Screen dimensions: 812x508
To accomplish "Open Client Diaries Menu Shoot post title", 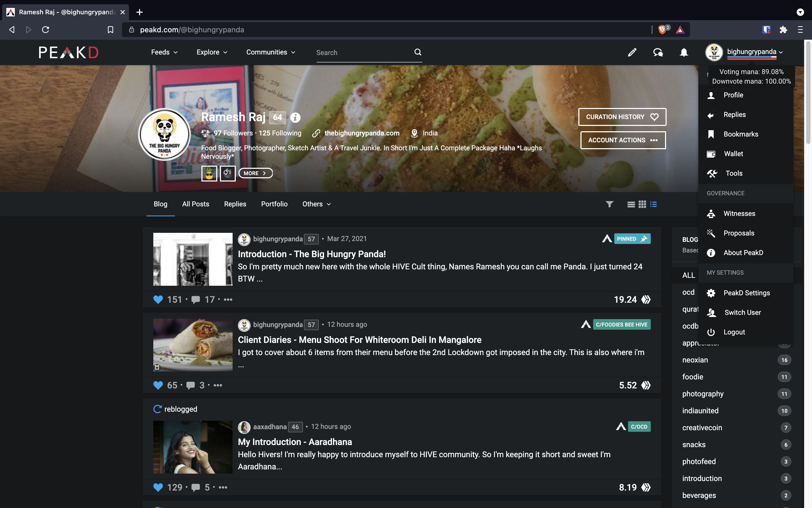I will point(359,340).
